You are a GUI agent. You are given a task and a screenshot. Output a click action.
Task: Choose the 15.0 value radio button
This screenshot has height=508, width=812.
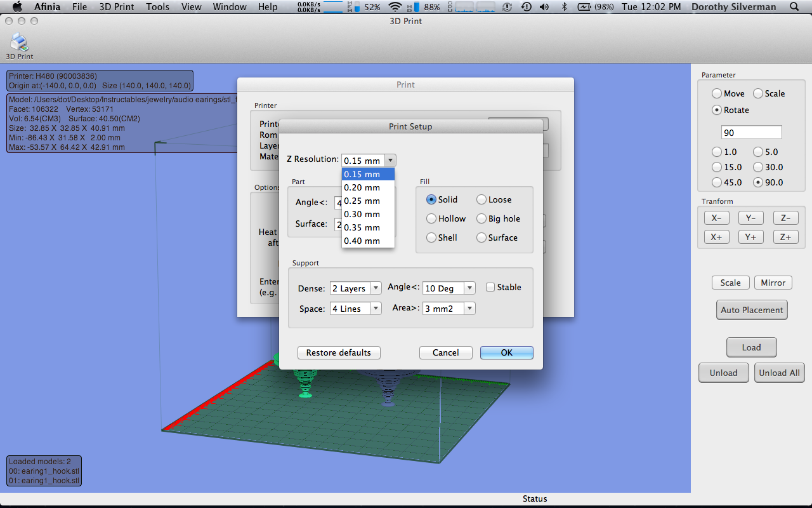(x=717, y=167)
